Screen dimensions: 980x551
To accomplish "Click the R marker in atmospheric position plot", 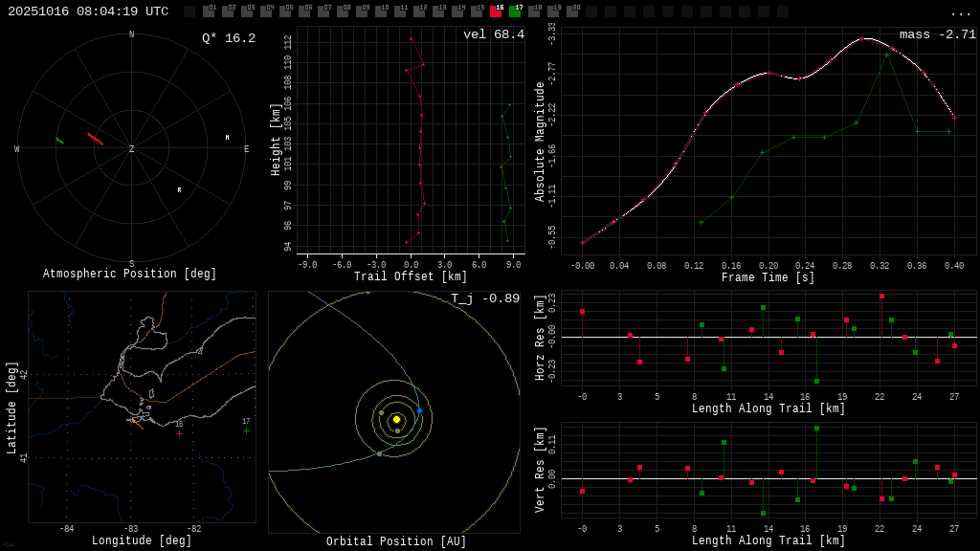I will pyautogui.click(x=179, y=190).
